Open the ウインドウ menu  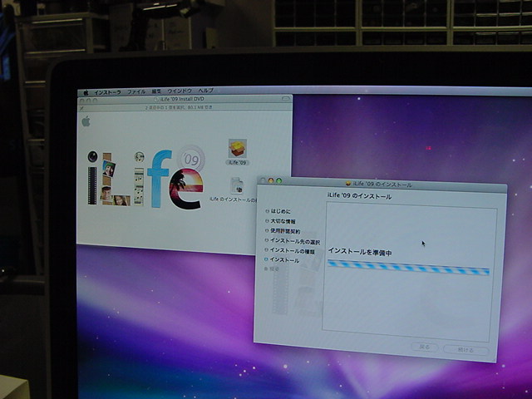180,91
